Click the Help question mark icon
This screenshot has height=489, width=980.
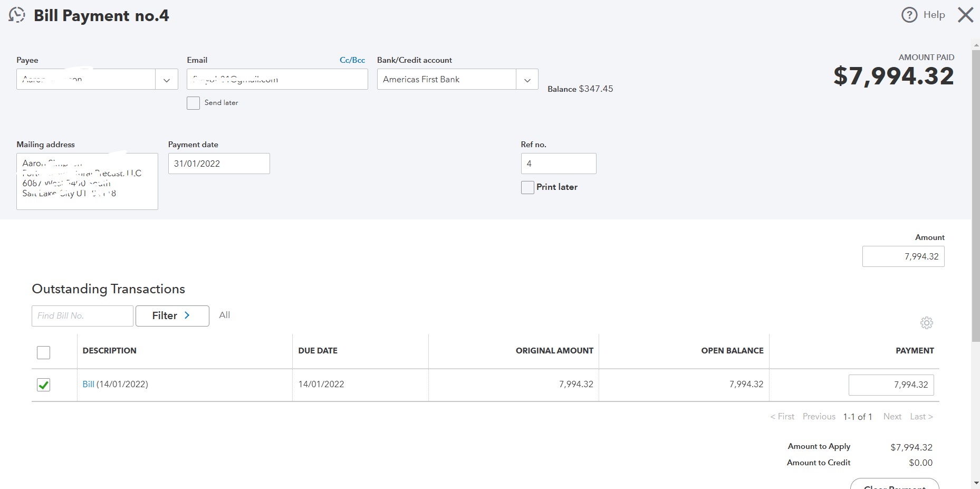[x=909, y=15]
